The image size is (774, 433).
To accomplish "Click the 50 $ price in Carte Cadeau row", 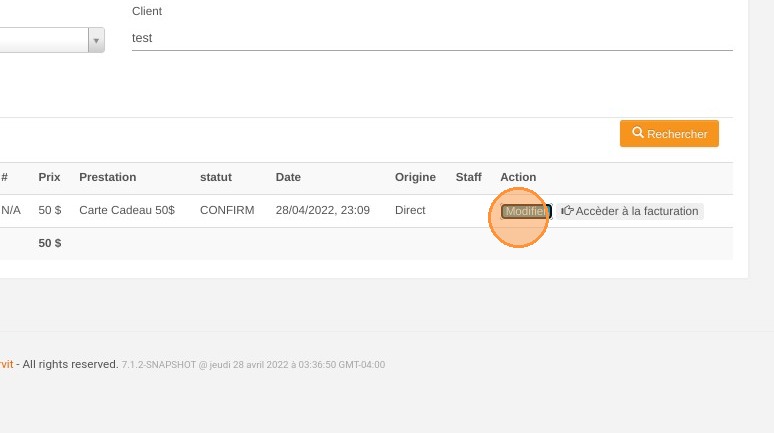I will (50, 210).
